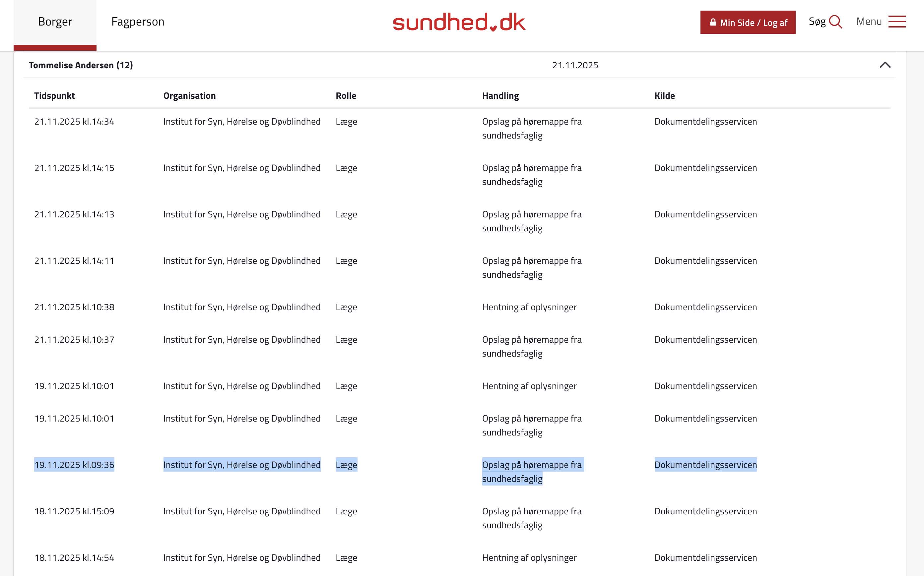
Task: Click the Søg label
Action: coord(817,22)
